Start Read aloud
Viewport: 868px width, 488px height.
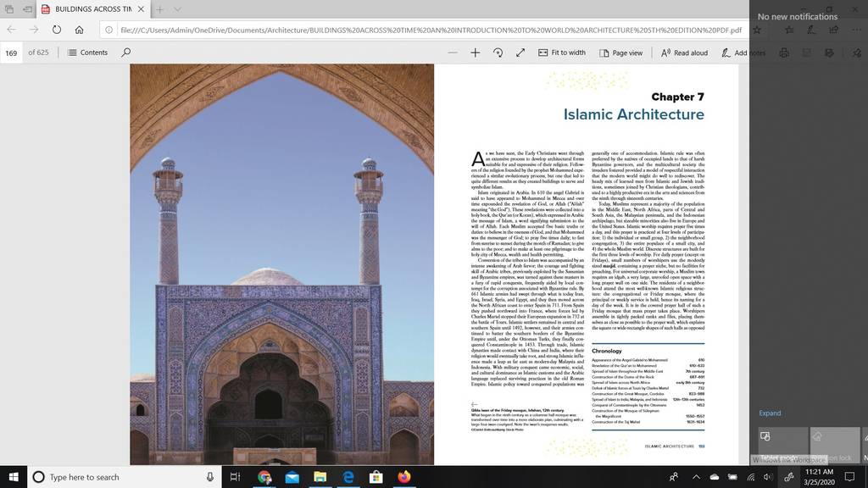[684, 53]
